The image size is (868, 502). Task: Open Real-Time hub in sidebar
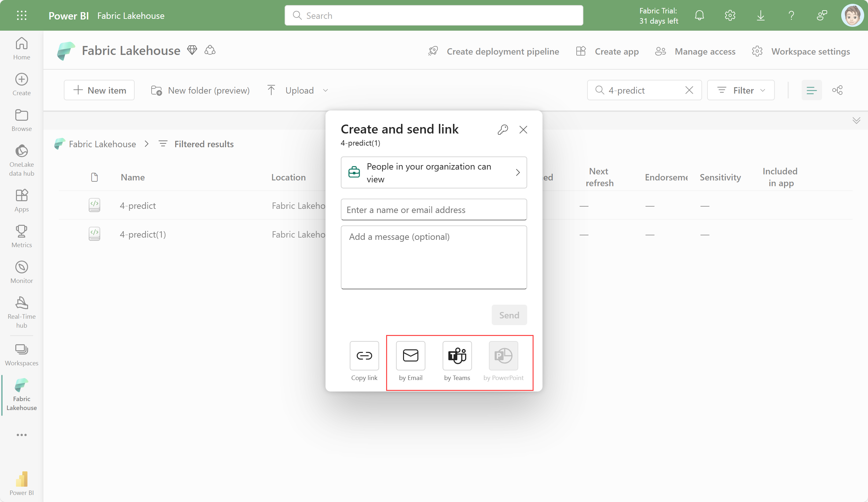click(21, 312)
